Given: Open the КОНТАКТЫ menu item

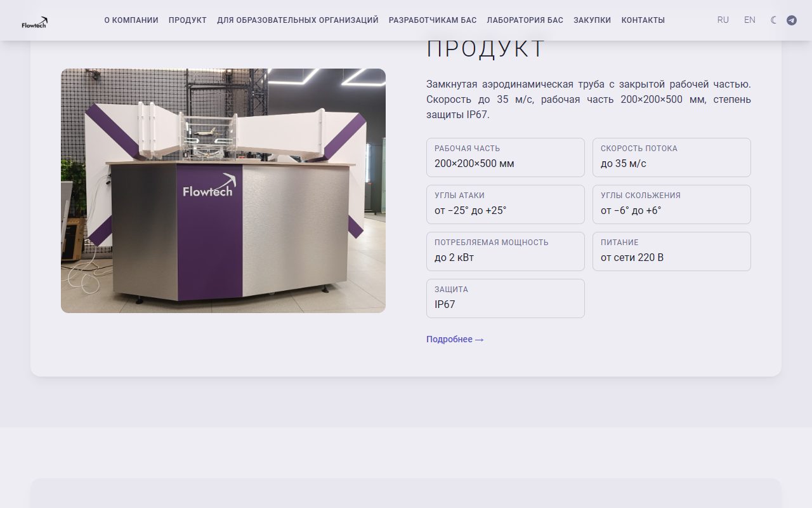Looking at the screenshot, I should click(x=643, y=20).
